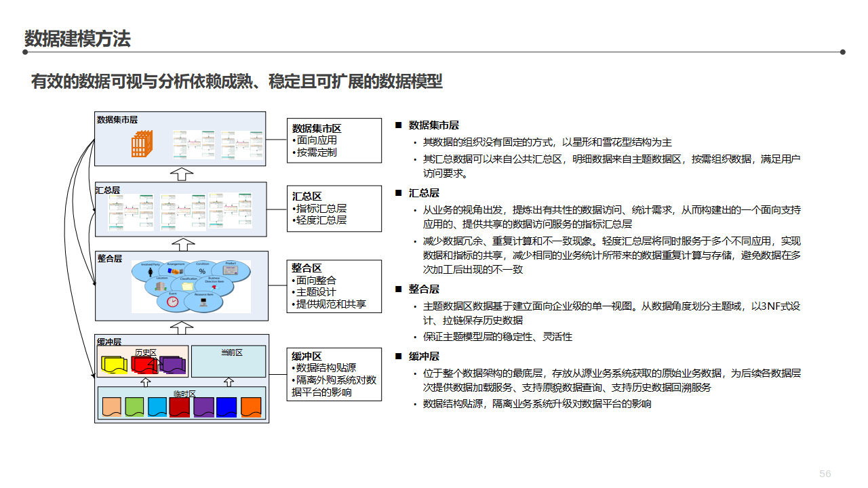Click the Business Direction Item ellipse
This screenshot has height=488, width=868.
click(215, 285)
